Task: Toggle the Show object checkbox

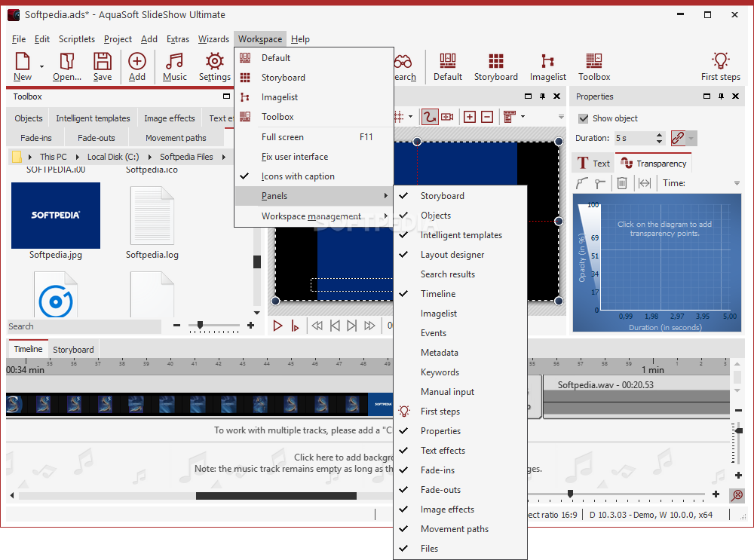Action: [584, 118]
